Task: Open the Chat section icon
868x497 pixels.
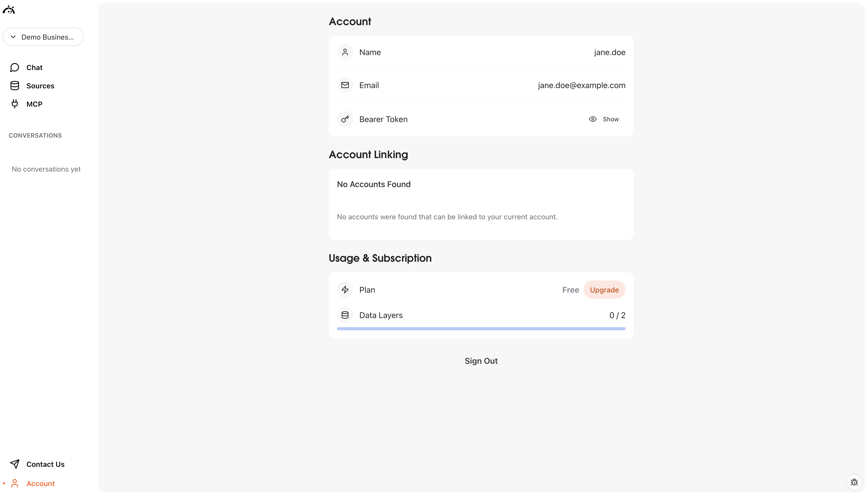Action: (14, 67)
